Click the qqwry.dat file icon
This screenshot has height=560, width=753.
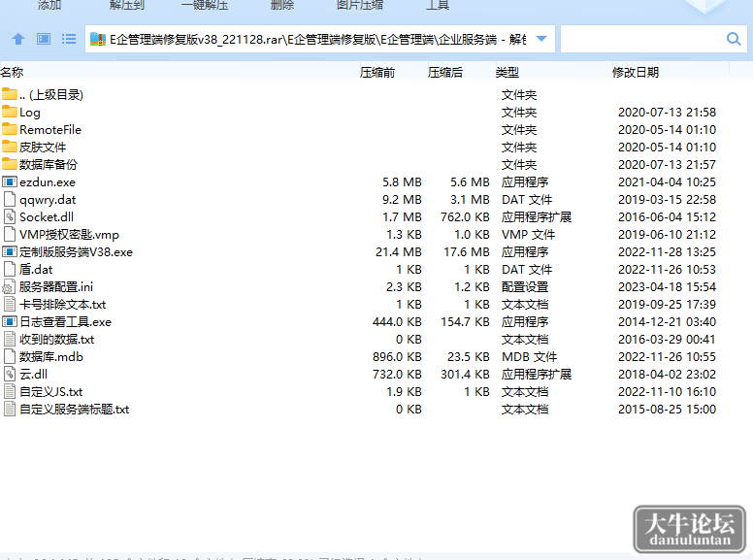10,199
